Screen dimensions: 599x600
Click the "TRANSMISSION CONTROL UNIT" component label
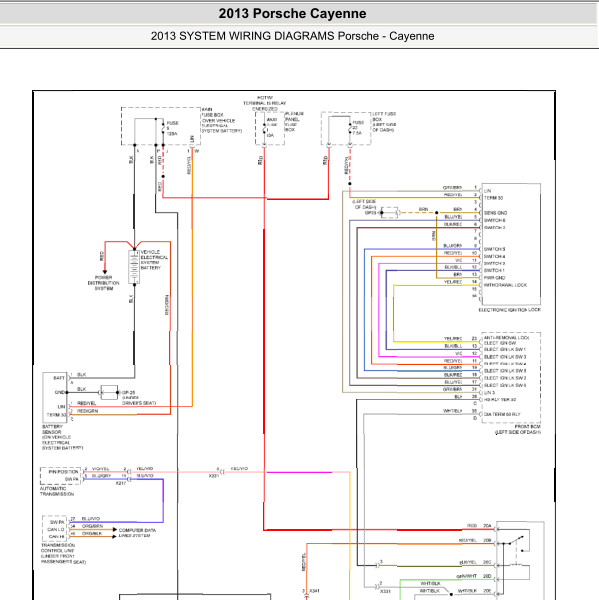[58, 548]
